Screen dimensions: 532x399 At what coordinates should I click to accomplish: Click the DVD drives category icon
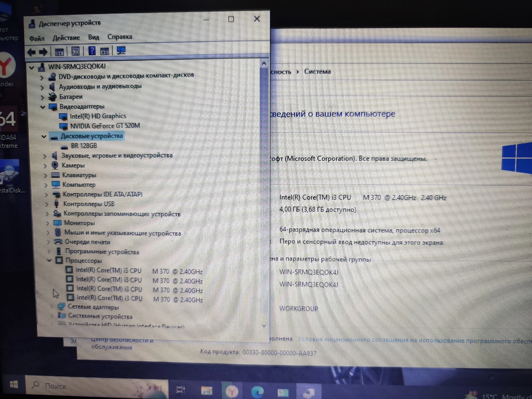[52, 77]
